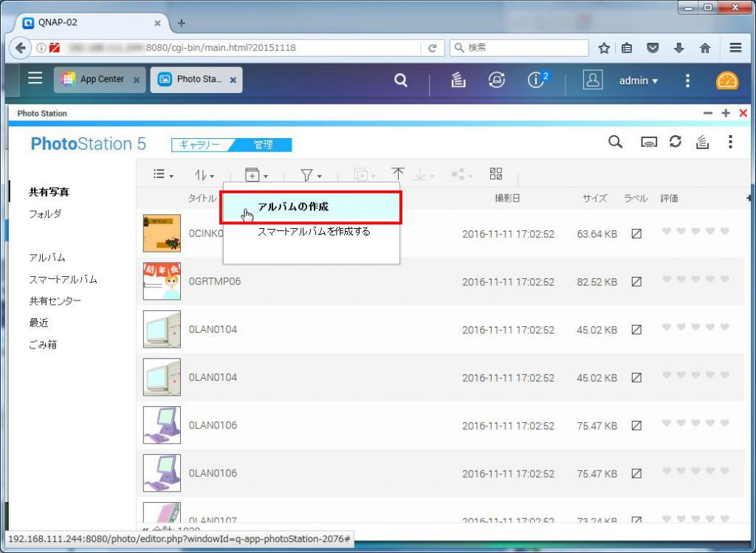Open the slideshow play dropdown

pos(365,174)
